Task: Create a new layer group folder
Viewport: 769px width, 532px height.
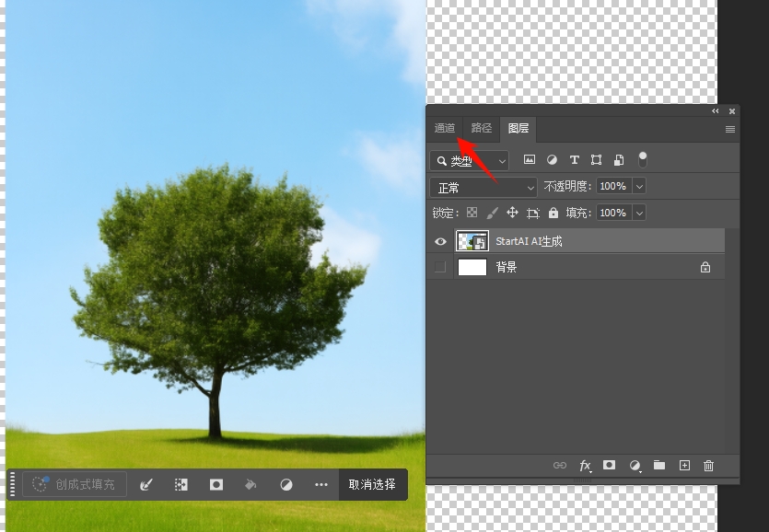Action: point(659,466)
